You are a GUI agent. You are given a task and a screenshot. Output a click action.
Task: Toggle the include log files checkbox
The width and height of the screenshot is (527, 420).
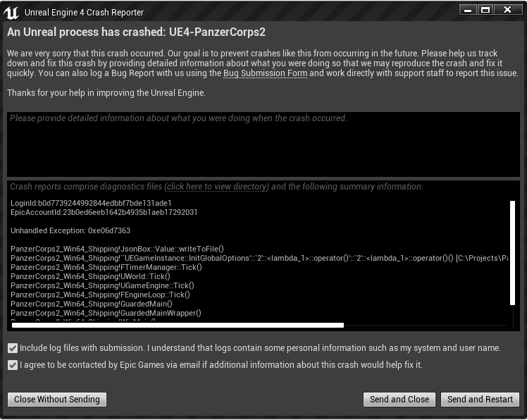pos(12,348)
